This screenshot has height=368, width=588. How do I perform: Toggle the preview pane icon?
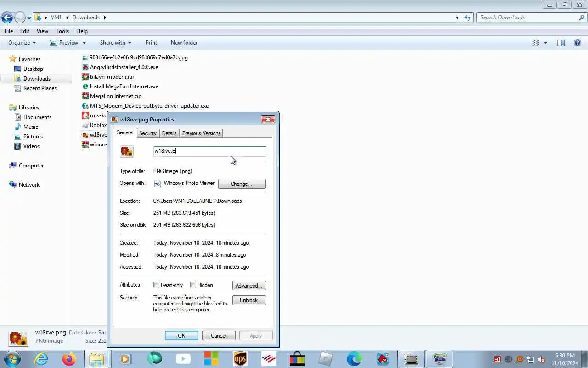pyautogui.click(x=561, y=43)
